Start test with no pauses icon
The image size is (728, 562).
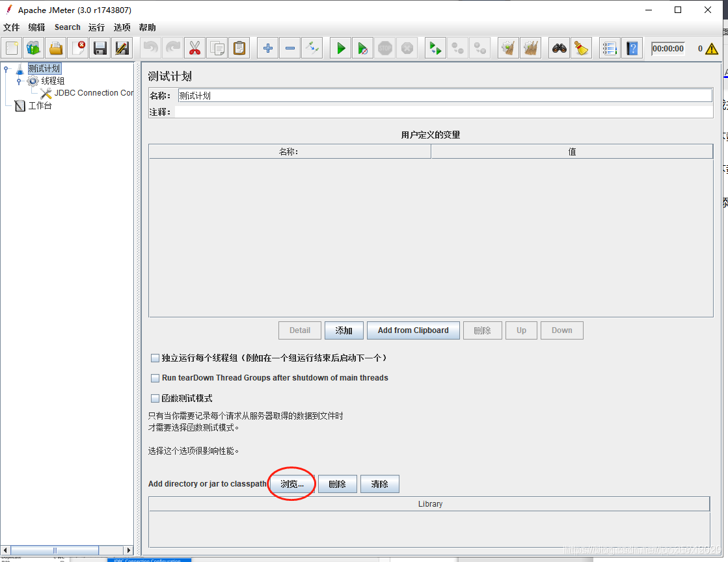362,48
